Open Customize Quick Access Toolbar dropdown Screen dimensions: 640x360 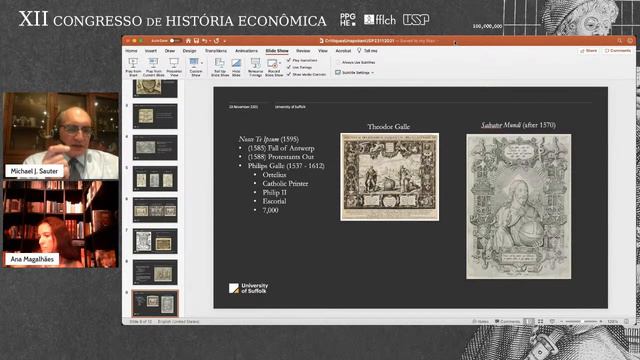tap(224, 41)
